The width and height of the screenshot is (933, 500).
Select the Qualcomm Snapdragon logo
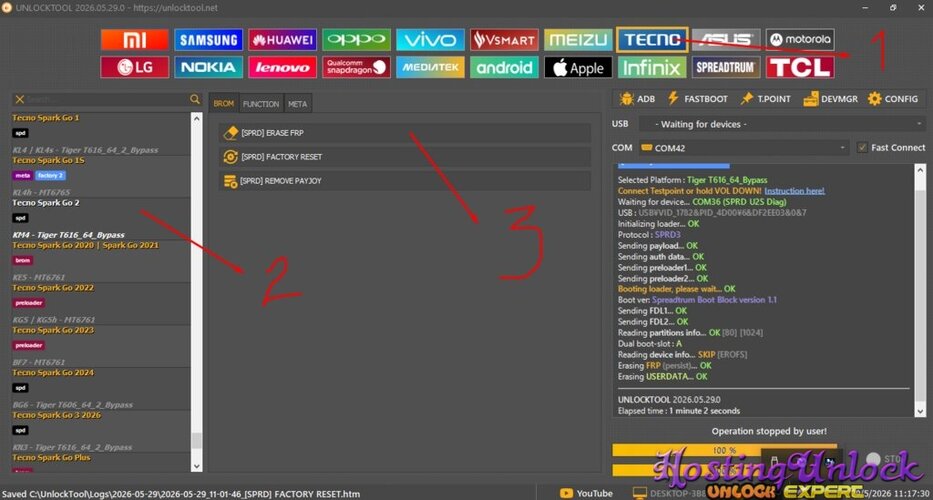click(x=356, y=67)
